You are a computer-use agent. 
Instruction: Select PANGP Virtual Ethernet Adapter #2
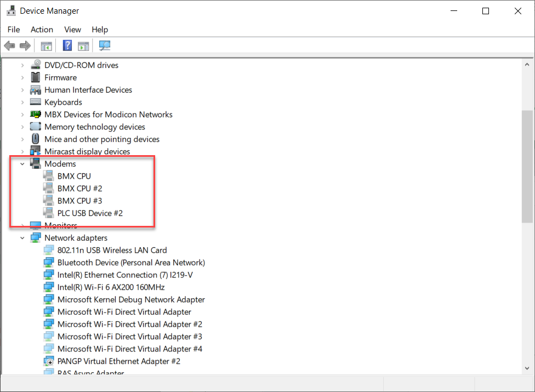[119, 361]
